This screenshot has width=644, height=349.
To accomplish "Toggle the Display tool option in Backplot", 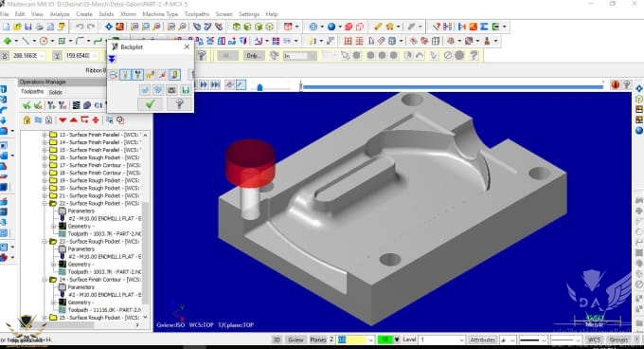I will pos(125,74).
